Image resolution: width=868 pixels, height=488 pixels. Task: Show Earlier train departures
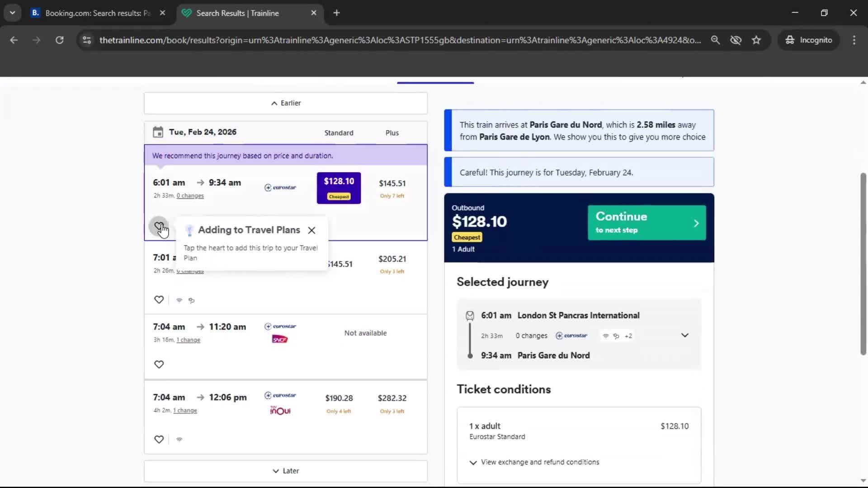click(x=286, y=103)
